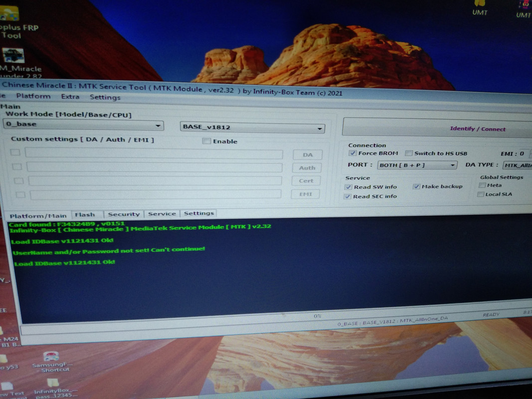The width and height of the screenshot is (532, 399).
Task: Toggle the Auth row checkbox
Action: click(17, 167)
